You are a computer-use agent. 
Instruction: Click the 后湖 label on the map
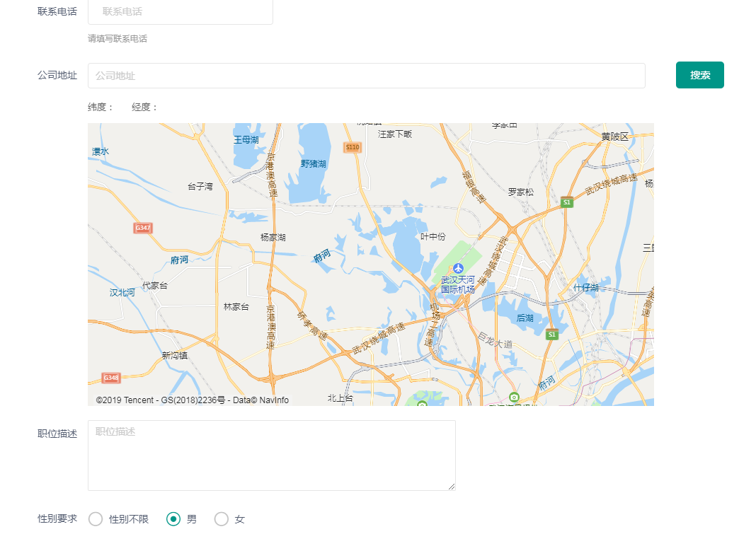tap(525, 318)
